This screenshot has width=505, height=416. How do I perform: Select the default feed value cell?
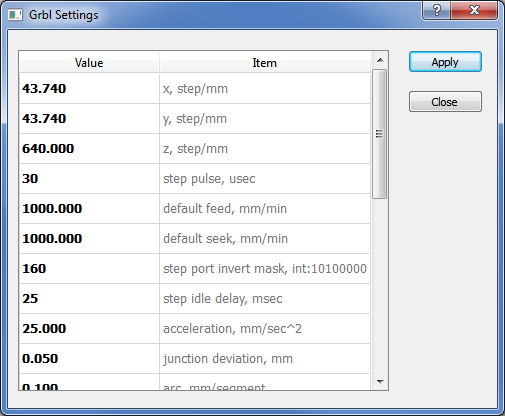click(89, 209)
